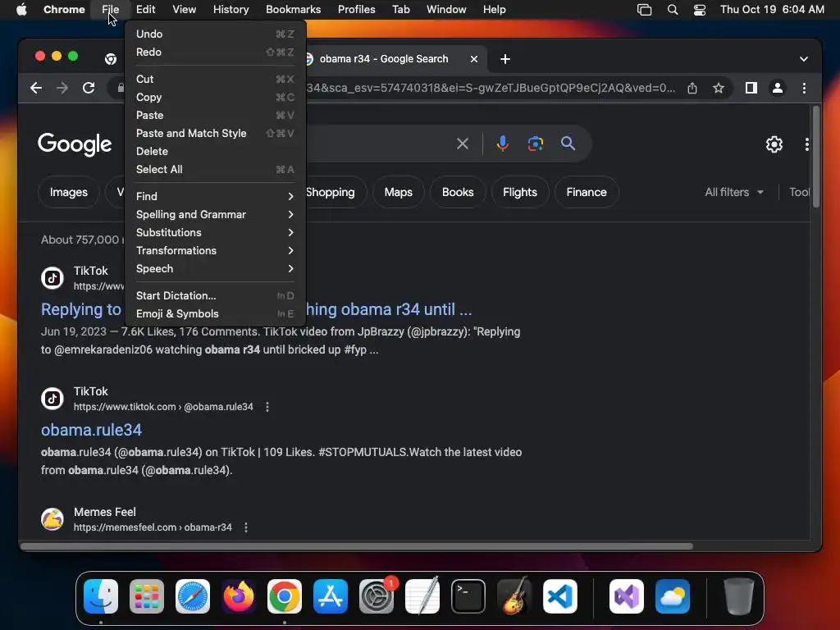Open Google quick settings gear
This screenshot has height=630, width=840.
[774, 144]
